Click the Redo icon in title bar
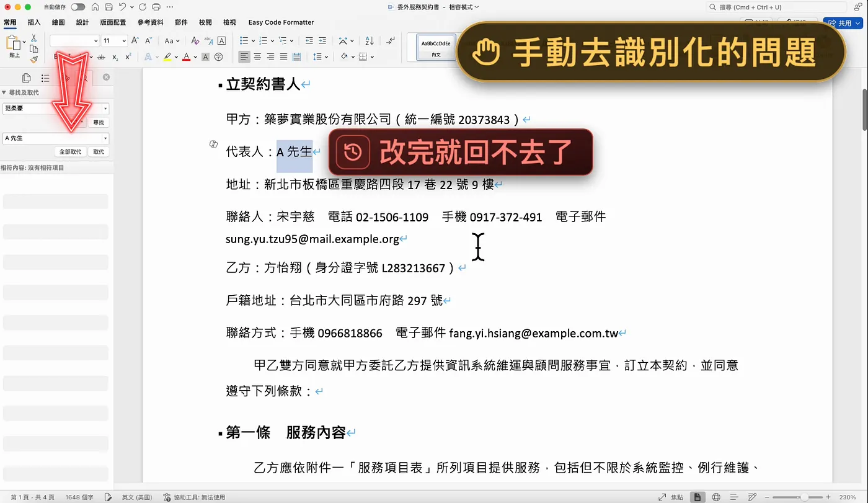Screen dimensions: 868x503 (143, 7)
